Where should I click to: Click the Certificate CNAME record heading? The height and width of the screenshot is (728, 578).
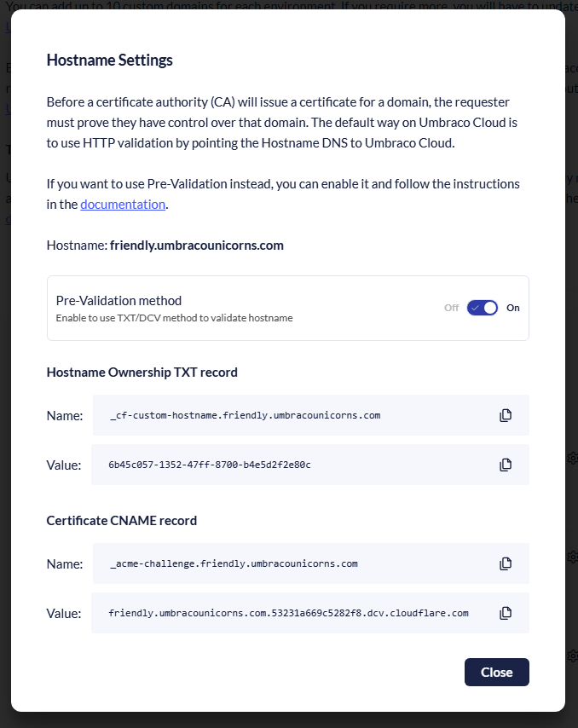click(121, 520)
